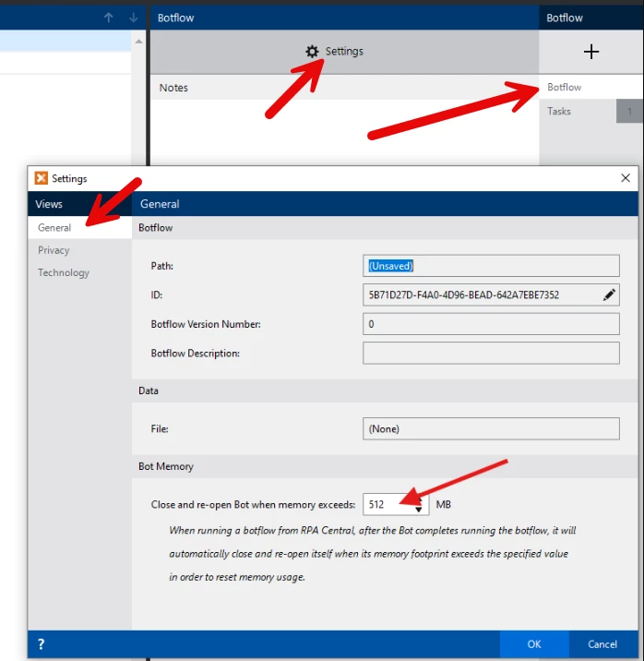Switch to the Technology view
Image resolution: width=644 pixels, height=661 pixels.
(x=79, y=272)
